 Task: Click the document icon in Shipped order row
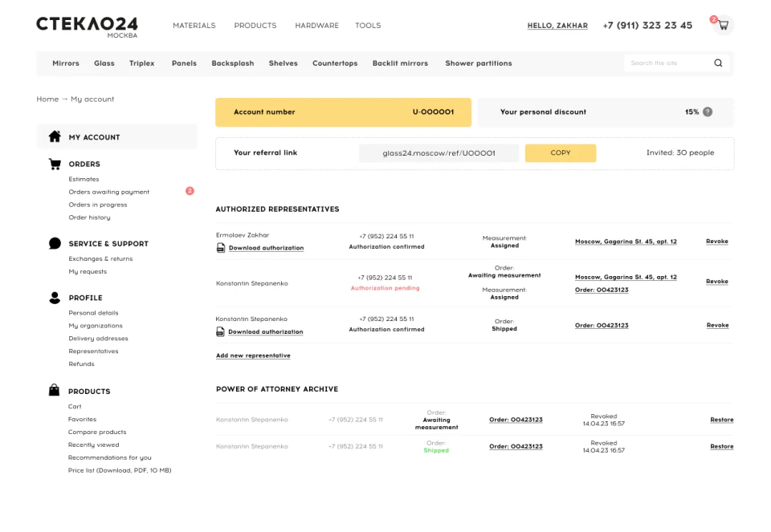220,331
